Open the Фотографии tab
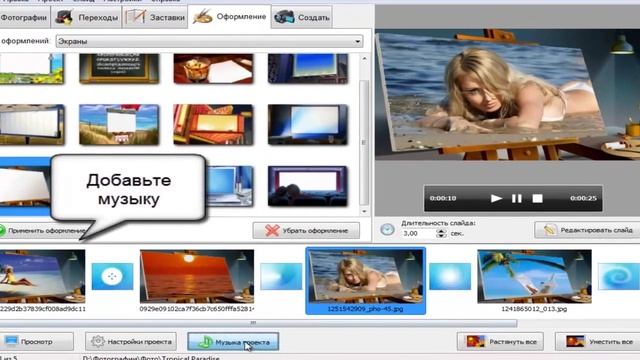Image resolution: width=640 pixels, height=360 pixels. tap(24, 18)
